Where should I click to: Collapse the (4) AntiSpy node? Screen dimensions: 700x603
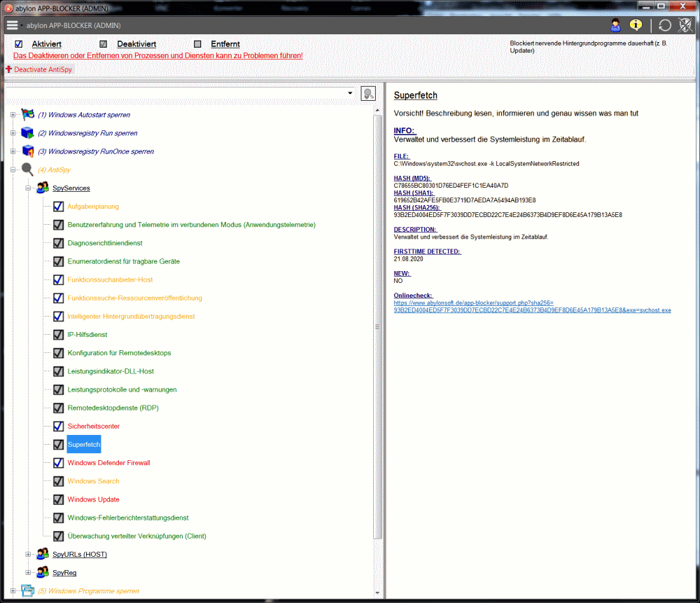[x=13, y=169]
